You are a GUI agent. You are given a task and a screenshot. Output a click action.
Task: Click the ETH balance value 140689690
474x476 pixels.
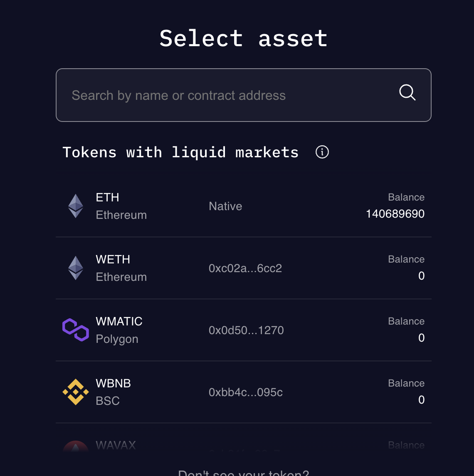(395, 213)
